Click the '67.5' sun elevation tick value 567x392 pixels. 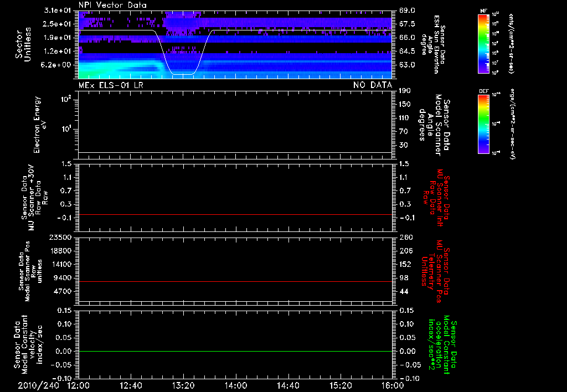407,24
